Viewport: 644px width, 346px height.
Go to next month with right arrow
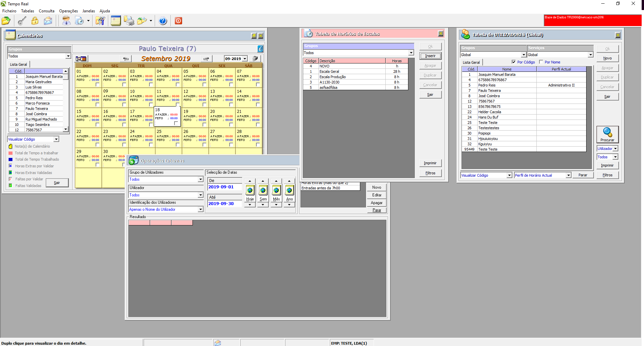pyautogui.click(x=207, y=59)
